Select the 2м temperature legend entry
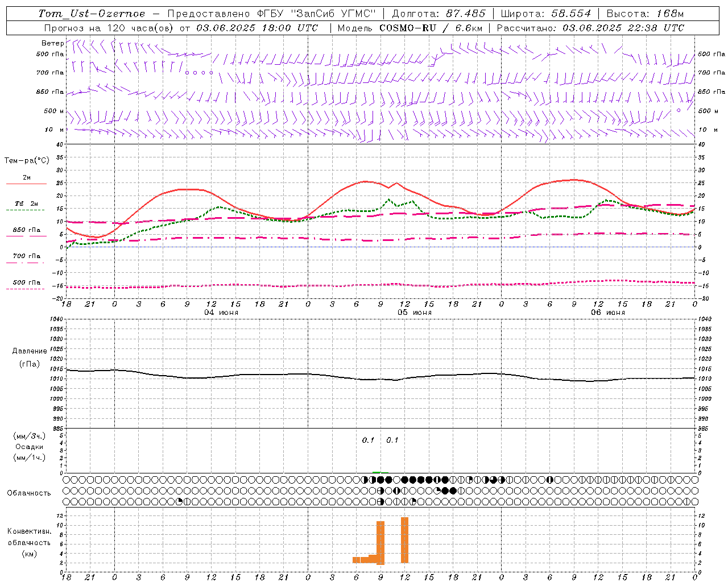The image size is (728, 582). pyautogui.click(x=27, y=178)
